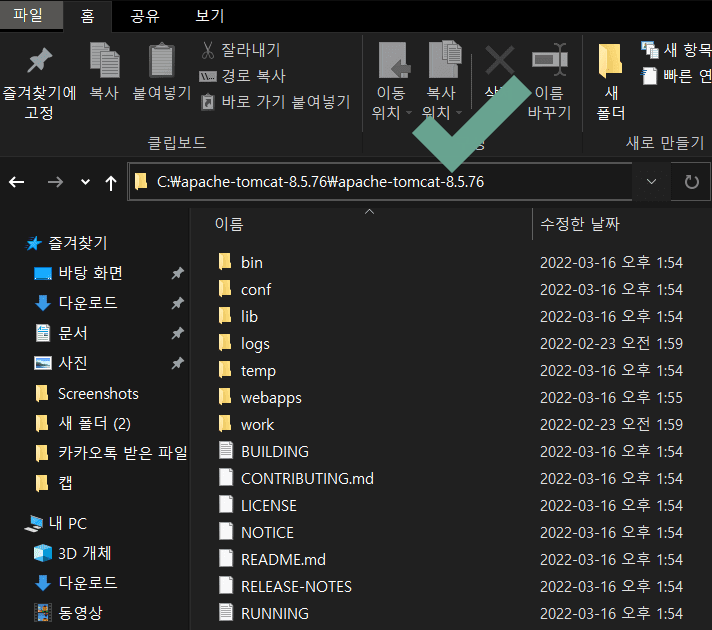Switch to the 공유 (Share) ribbon tab
712x630 pixels.
coord(145,16)
